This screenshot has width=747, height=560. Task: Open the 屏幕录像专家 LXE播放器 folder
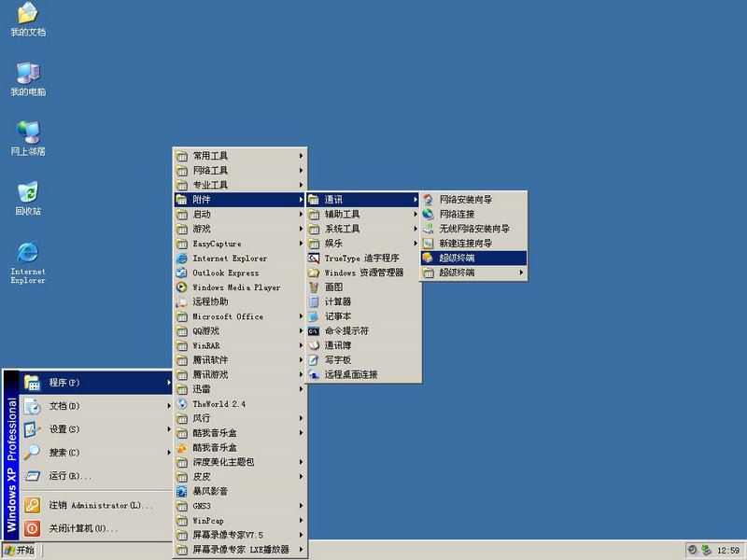pos(240,550)
